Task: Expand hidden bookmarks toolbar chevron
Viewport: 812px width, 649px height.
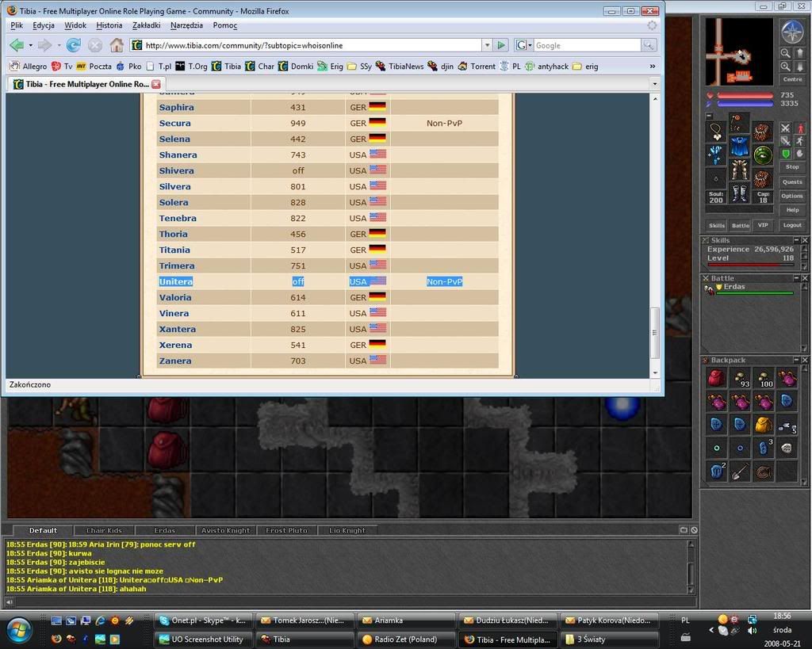Action: pyautogui.click(x=653, y=67)
